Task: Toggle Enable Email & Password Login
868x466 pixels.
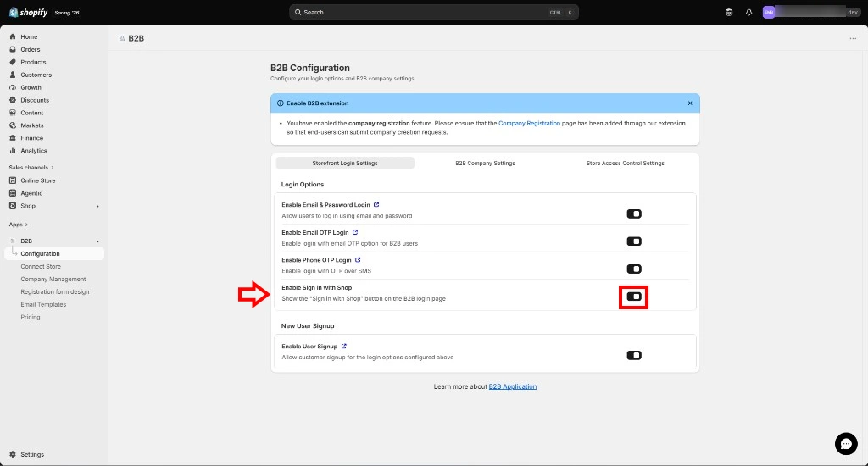Action: pos(634,214)
